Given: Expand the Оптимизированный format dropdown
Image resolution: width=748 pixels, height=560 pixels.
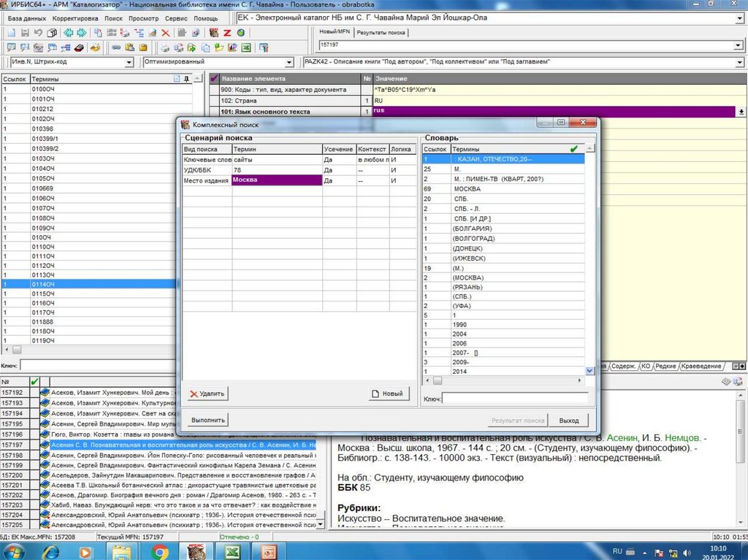Looking at the screenshot, I should click(x=289, y=63).
